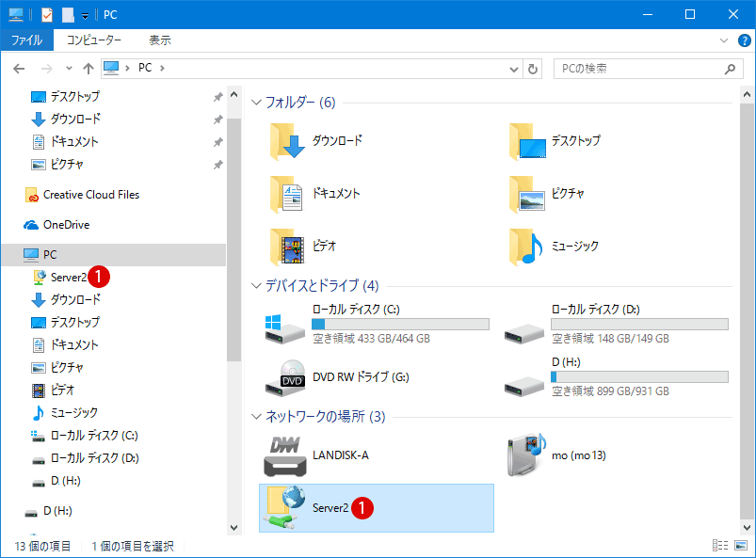Image resolution: width=756 pixels, height=558 pixels.
Task: Select ピクチャ under PC in navigation tree
Action: (x=67, y=368)
